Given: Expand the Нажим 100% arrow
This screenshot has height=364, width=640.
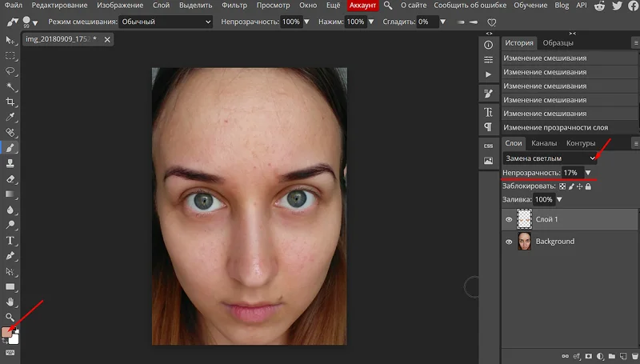Looking at the screenshot, I should (371, 22).
